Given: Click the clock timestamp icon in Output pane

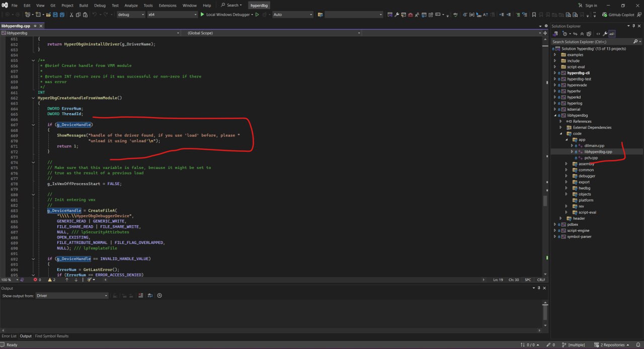Looking at the screenshot, I should coord(159,296).
